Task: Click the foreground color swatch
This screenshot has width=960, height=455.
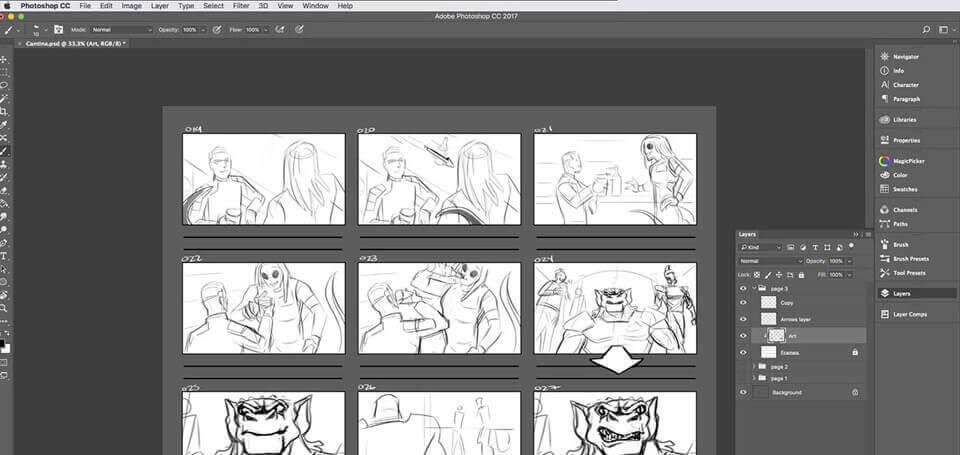Action: (2, 343)
